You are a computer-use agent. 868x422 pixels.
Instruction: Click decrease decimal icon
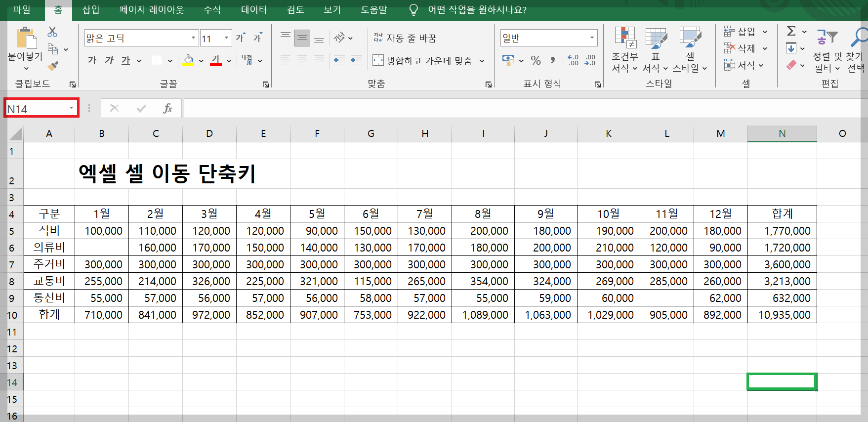click(x=590, y=60)
